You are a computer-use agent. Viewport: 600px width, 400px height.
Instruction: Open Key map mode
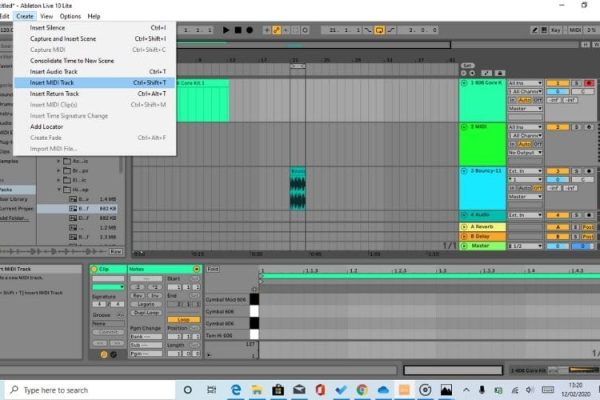click(556, 30)
